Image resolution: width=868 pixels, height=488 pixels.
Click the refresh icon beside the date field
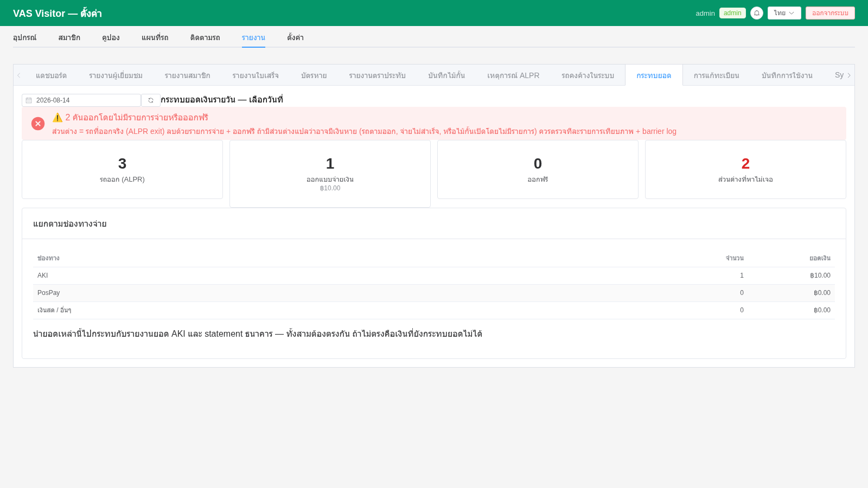click(x=151, y=100)
